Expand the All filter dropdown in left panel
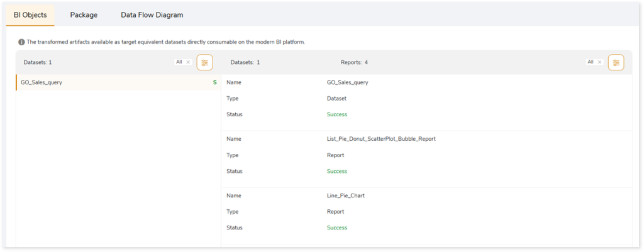 [x=179, y=62]
